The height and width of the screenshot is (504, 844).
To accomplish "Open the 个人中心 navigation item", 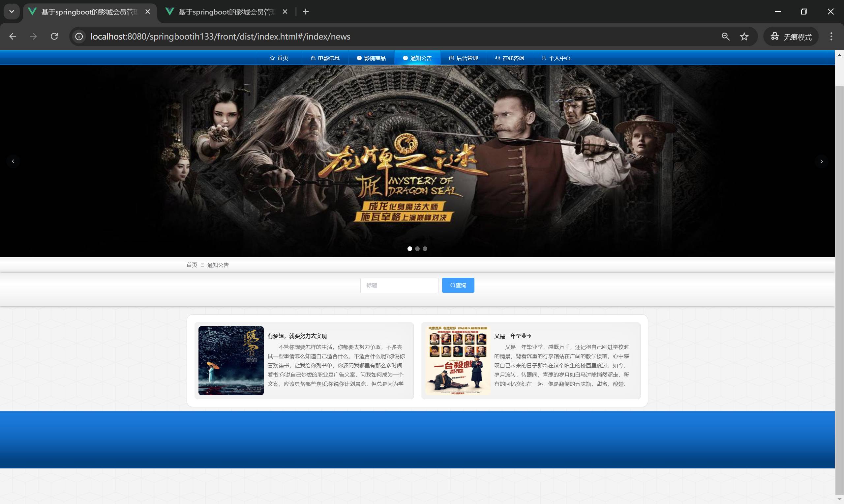I will [x=556, y=58].
